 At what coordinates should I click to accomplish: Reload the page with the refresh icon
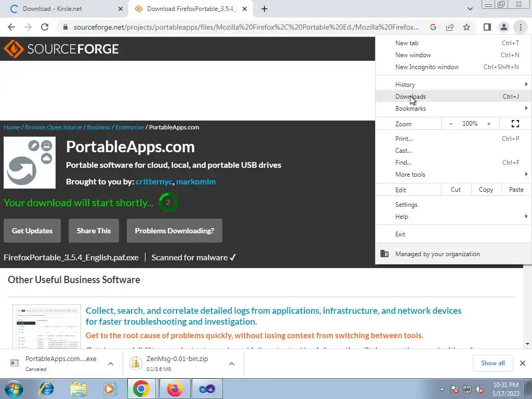[45, 27]
